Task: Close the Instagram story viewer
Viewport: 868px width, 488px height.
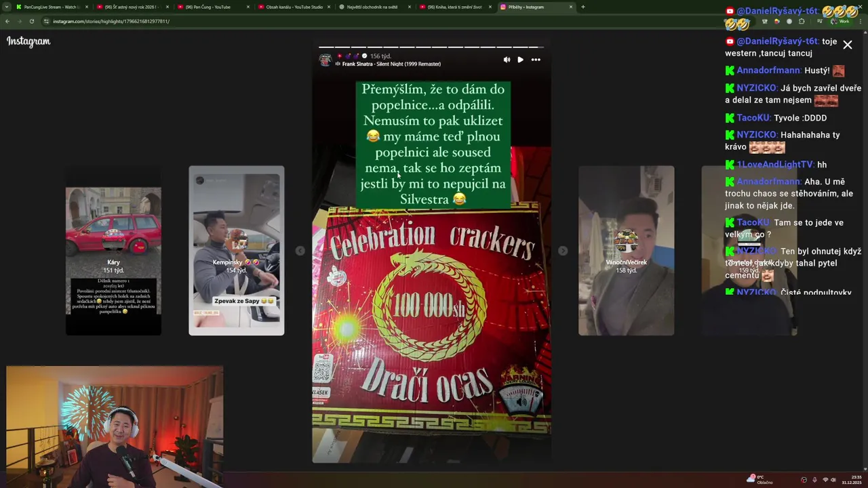Action: (x=847, y=45)
